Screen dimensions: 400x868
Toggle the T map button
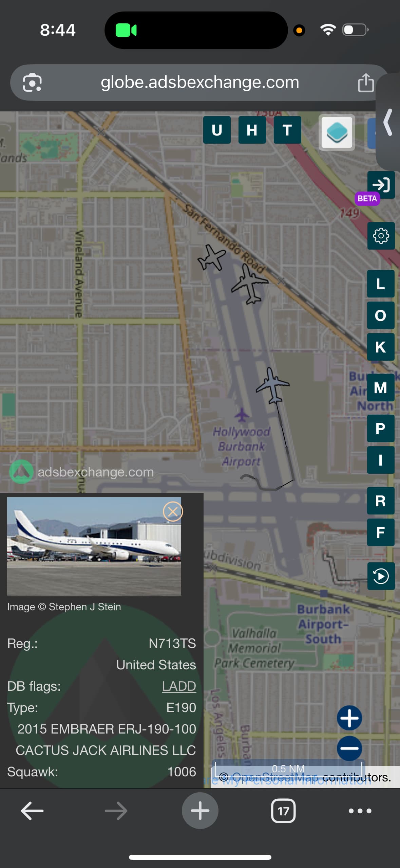coord(287,130)
